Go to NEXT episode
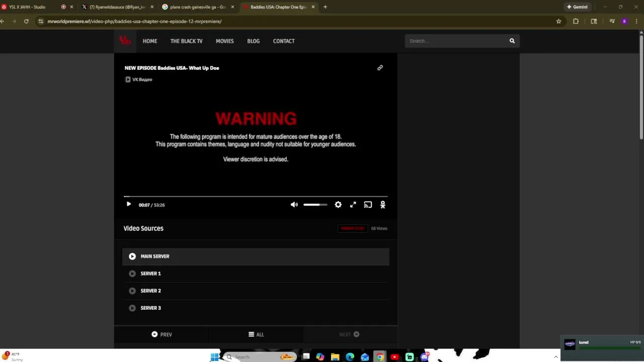This screenshot has height=362, width=644. pos(349,334)
